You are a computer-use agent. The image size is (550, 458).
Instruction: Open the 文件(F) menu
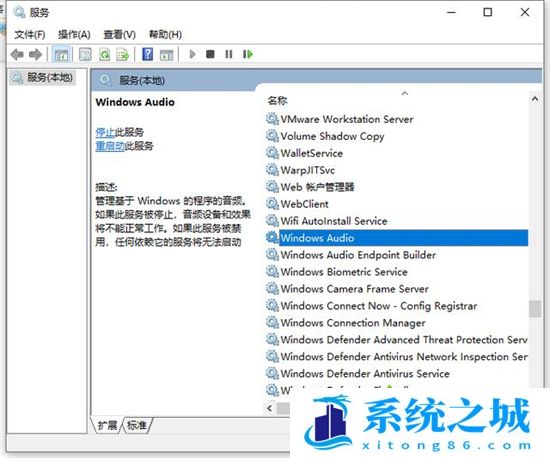click(30, 34)
